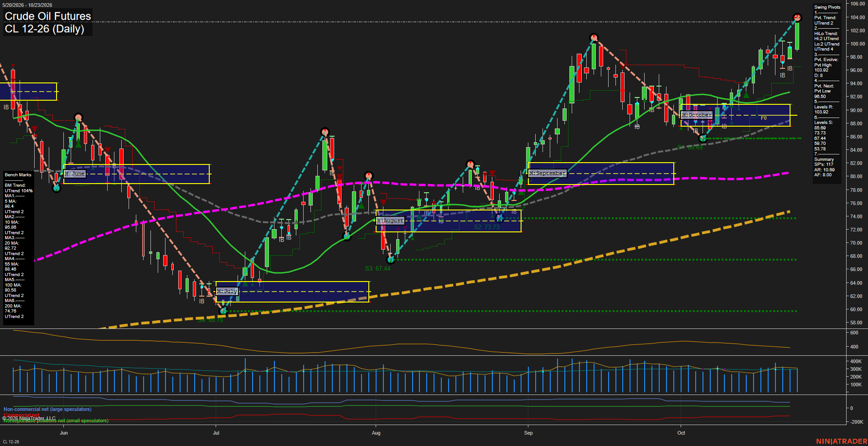Image resolution: width=868 pixels, height=446 pixels.
Task: Click Non-commercial net (large speculators) legend
Action: 47,409
